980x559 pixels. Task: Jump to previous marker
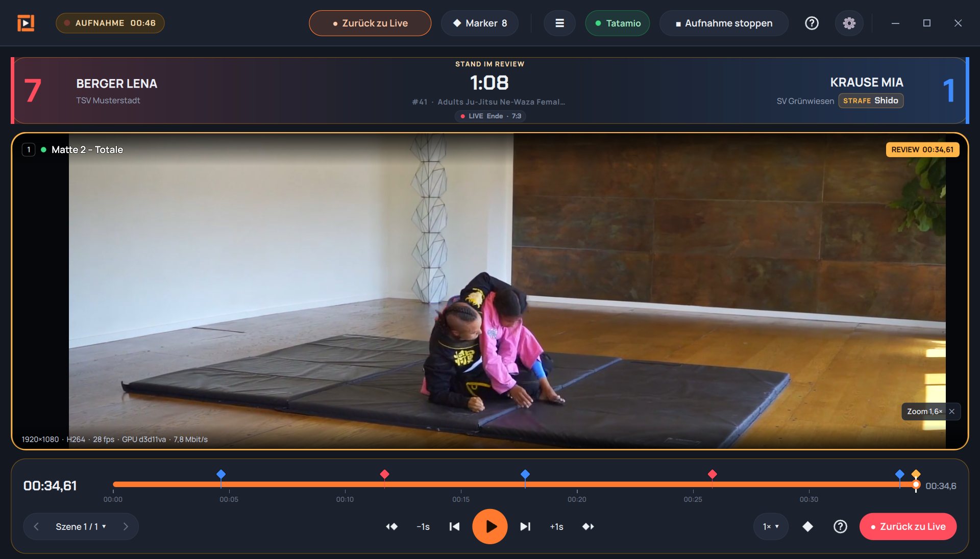[391, 526]
